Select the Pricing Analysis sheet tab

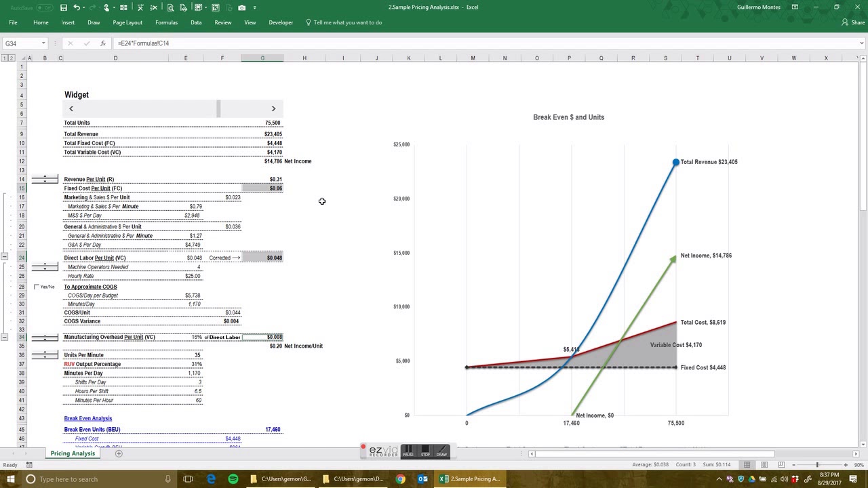pyautogui.click(x=73, y=453)
